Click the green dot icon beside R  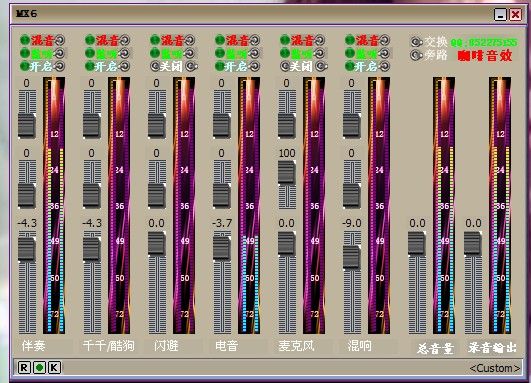40,367
